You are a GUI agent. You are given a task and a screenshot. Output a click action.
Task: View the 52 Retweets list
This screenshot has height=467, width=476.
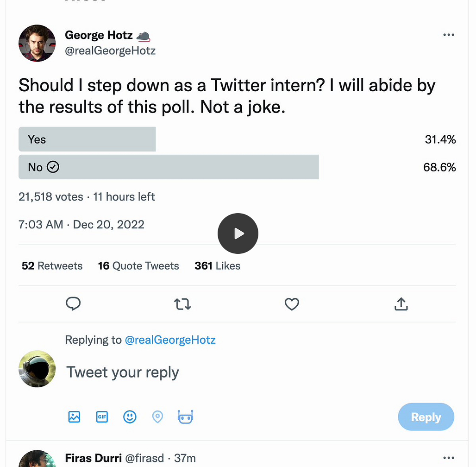pyautogui.click(x=52, y=266)
